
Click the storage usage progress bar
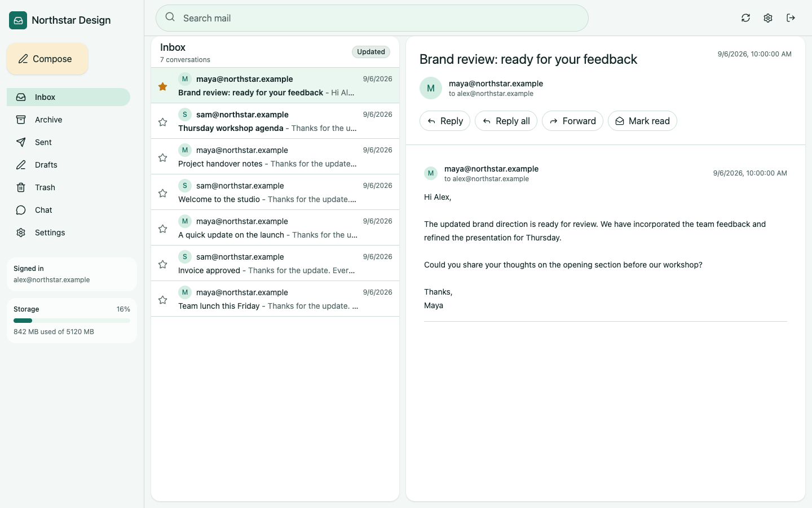point(72,321)
